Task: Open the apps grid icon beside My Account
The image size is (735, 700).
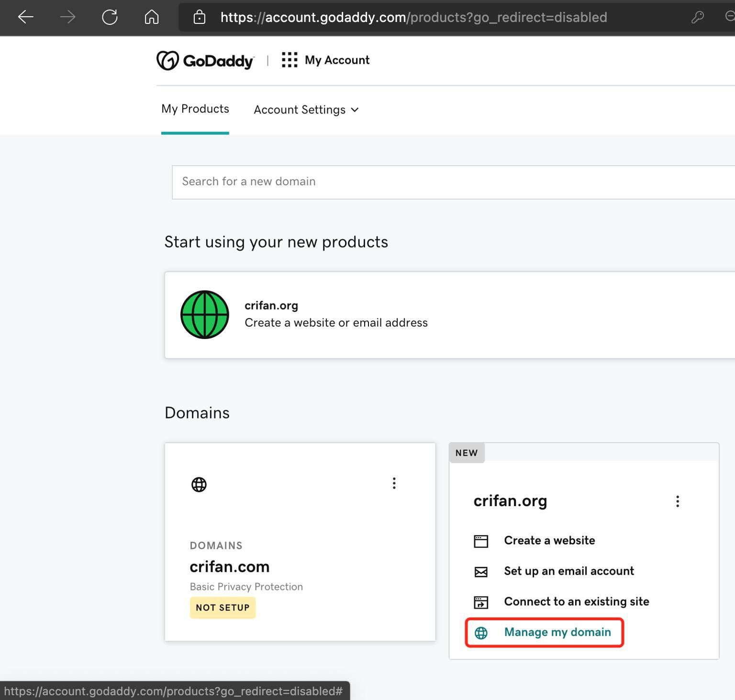Action: pos(290,60)
